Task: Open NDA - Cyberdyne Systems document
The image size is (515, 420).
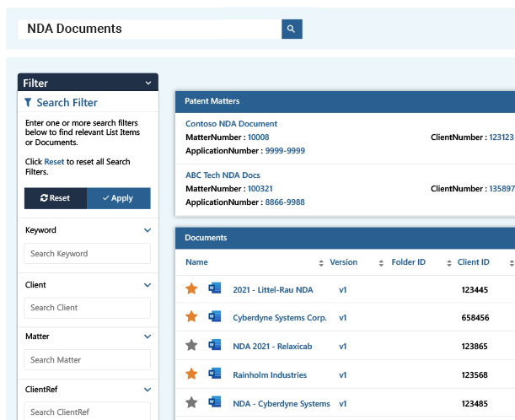Action: [x=282, y=404]
